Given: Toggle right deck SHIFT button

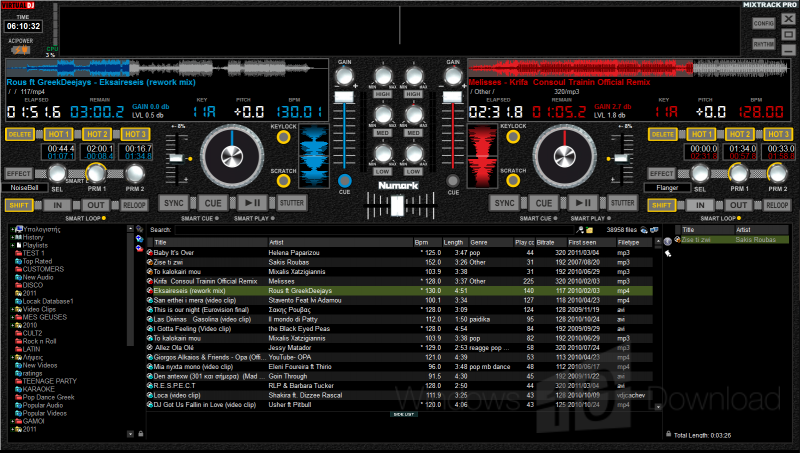Looking at the screenshot, I should 661,205.
